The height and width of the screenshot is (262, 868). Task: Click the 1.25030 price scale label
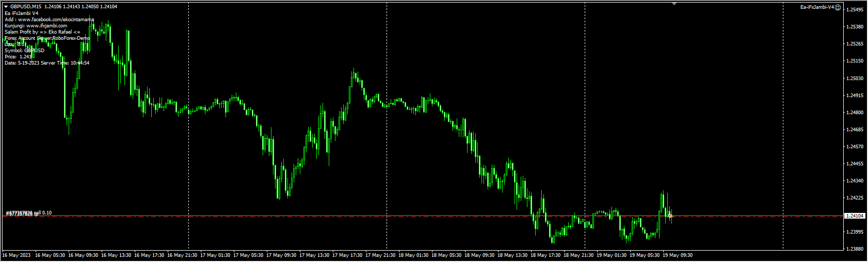point(856,79)
